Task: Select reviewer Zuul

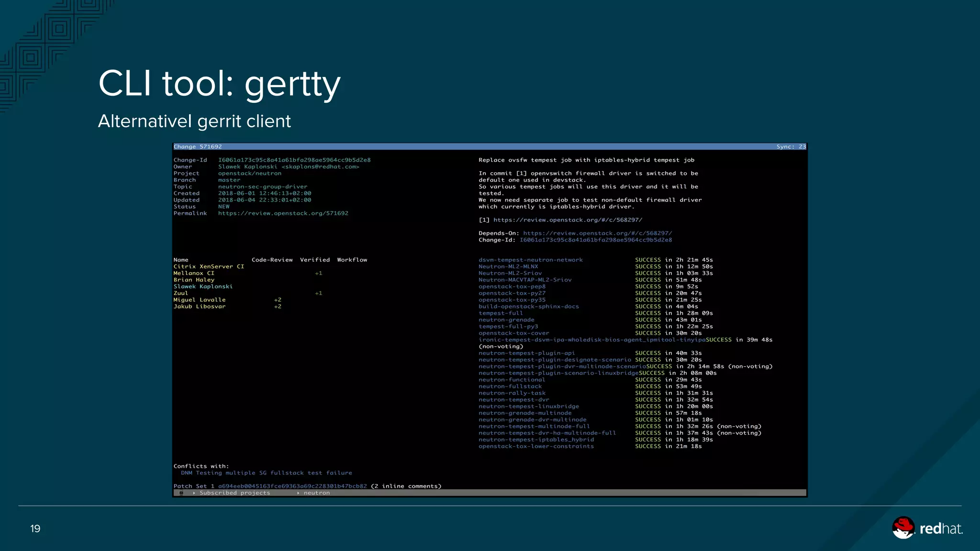Action: tap(181, 294)
